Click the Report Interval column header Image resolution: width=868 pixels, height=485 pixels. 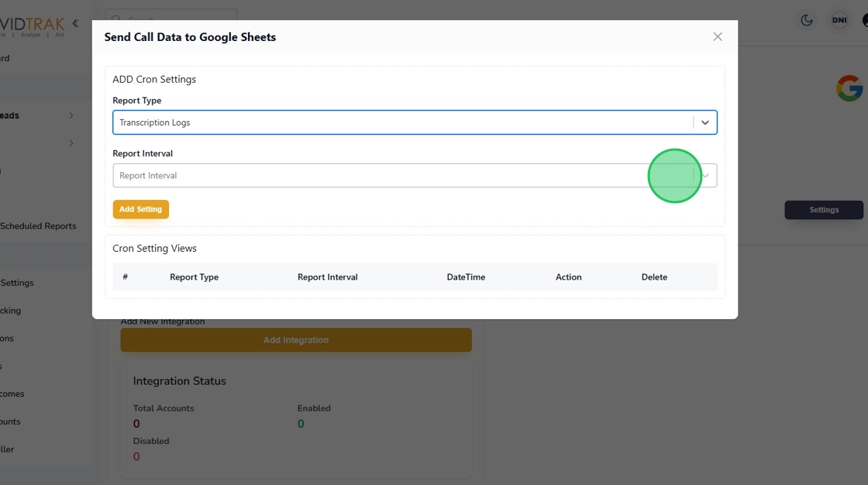tap(327, 277)
